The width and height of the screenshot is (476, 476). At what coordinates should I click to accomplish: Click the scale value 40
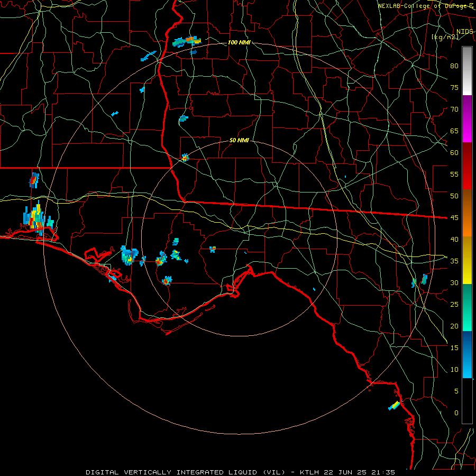point(454,240)
